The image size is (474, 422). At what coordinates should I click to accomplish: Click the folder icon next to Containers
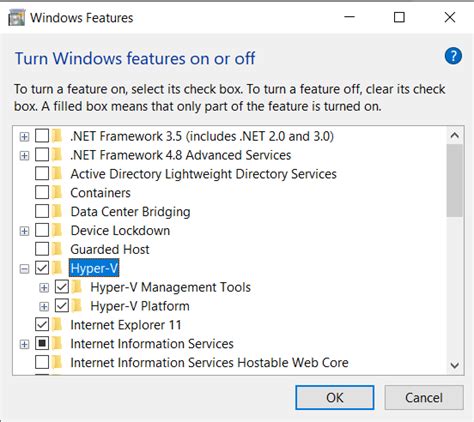57,192
